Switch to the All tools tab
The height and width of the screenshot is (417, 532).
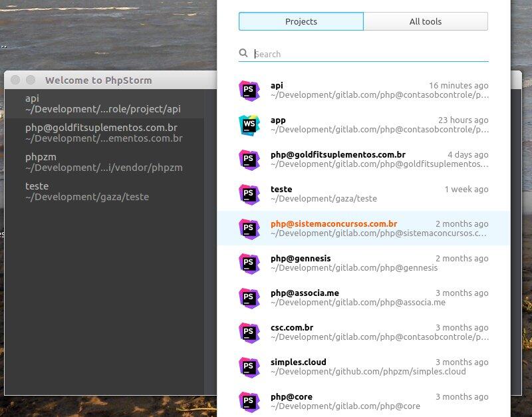point(426,21)
